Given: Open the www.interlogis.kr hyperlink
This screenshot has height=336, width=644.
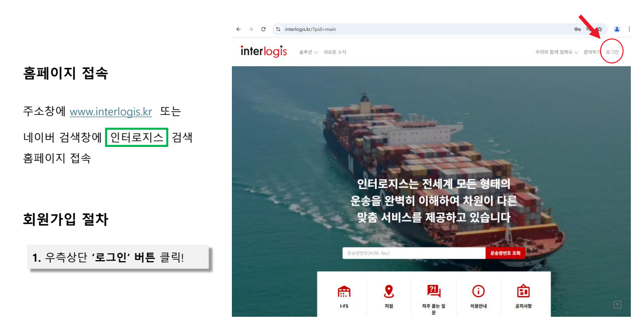Looking at the screenshot, I should pos(111,112).
